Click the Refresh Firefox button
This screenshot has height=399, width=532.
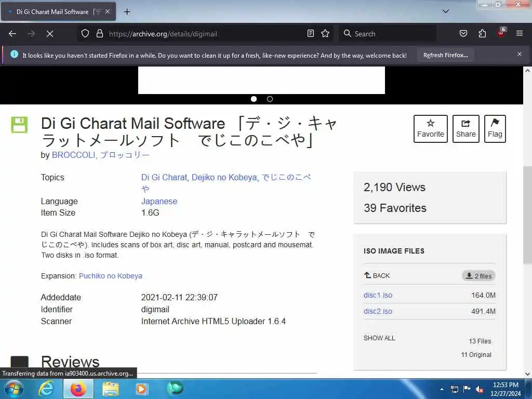coord(445,55)
